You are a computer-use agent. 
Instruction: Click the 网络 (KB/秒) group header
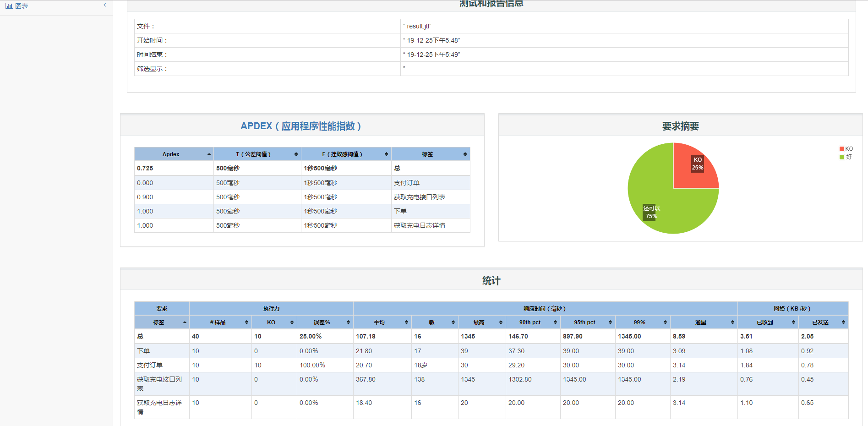pos(792,309)
